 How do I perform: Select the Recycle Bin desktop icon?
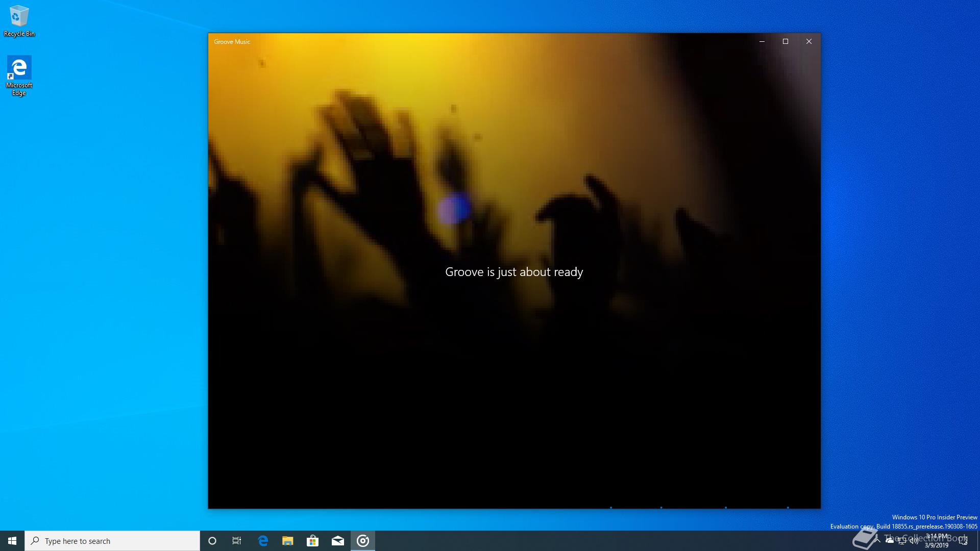pos(19,21)
